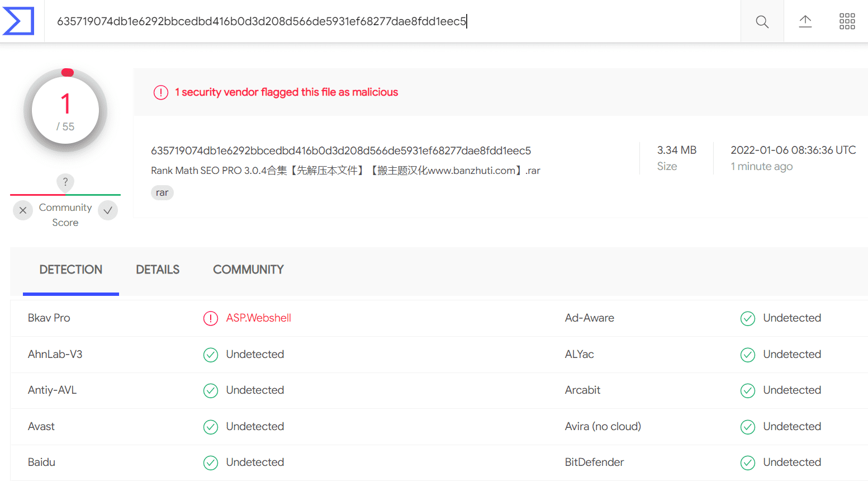Open the VirusTotal home logo
The height and width of the screenshot is (481, 868).
[x=18, y=21]
